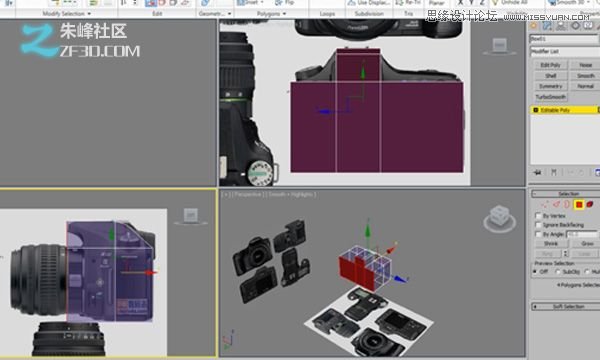
Task: Click Make Unique icon below the stack
Action: point(570,173)
